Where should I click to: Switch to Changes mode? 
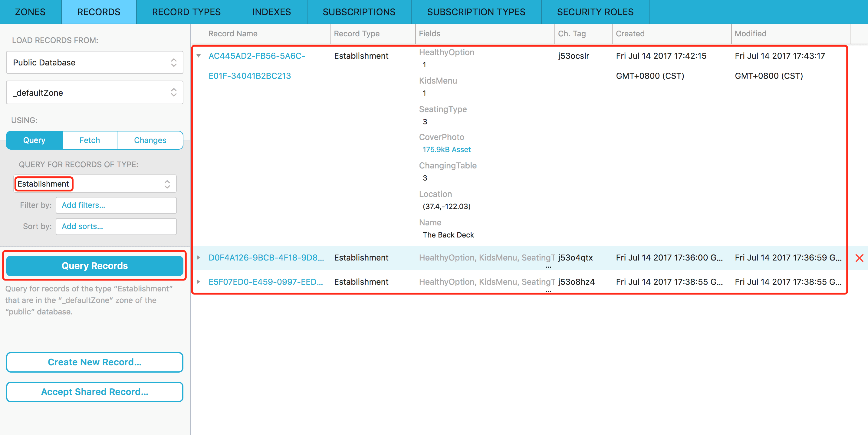coord(150,140)
